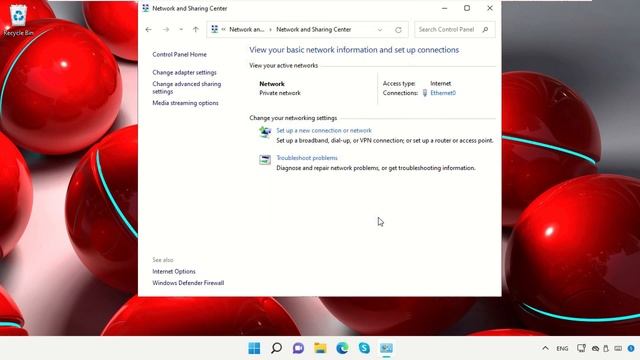This screenshot has height=360, width=640.
Task: Refresh the Network and Sharing Center page
Action: [398, 30]
